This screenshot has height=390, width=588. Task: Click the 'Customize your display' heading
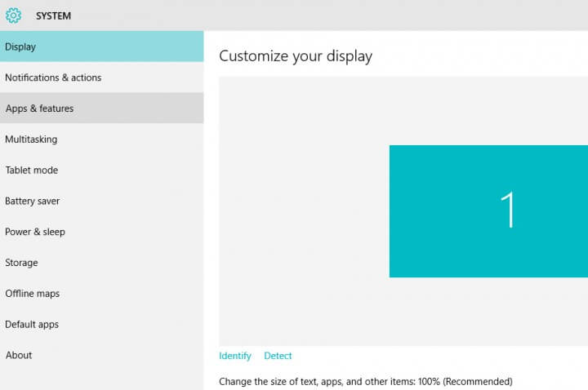(296, 56)
